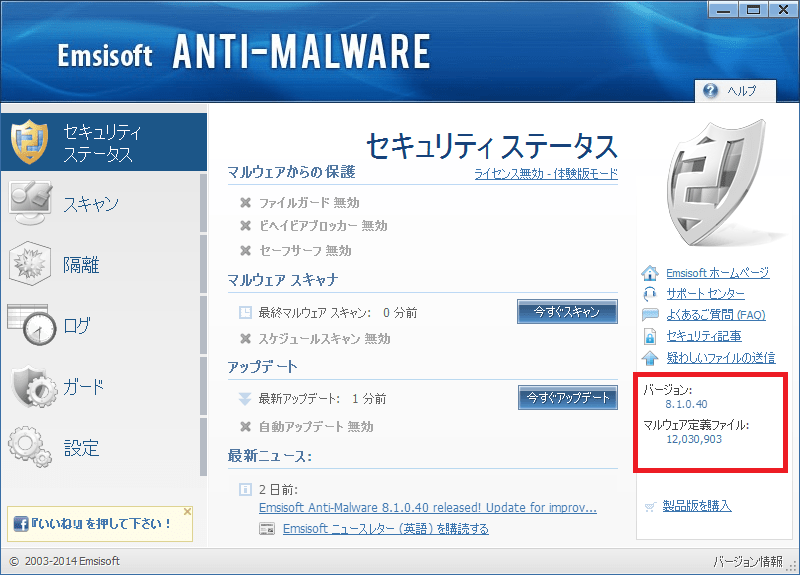Click the ビヘイビアブロッカー 無効 status text
Image resolution: width=800 pixels, height=575 pixels.
click(323, 225)
